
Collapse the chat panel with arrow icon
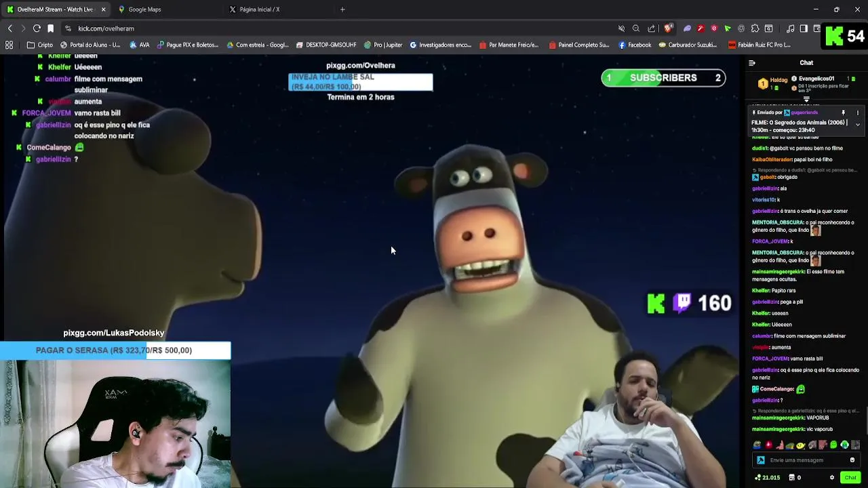pyautogui.click(x=752, y=63)
